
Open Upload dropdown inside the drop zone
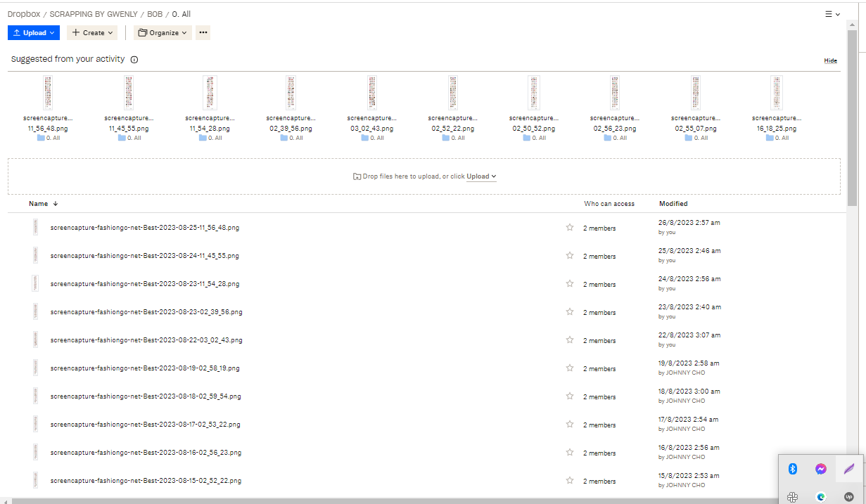click(x=482, y=176)
